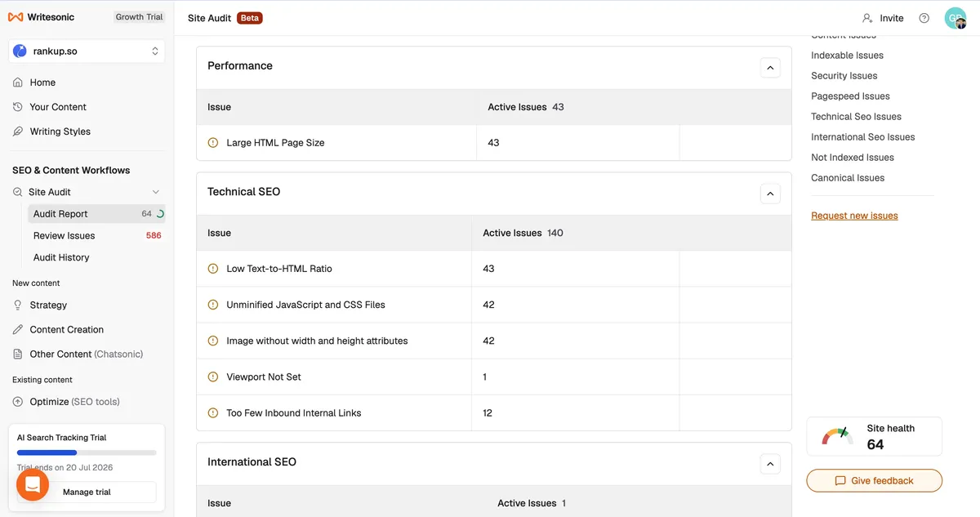Jump to Security Issues section link
The height and width of the screenshot is (517, 980).
click(844, 76)
